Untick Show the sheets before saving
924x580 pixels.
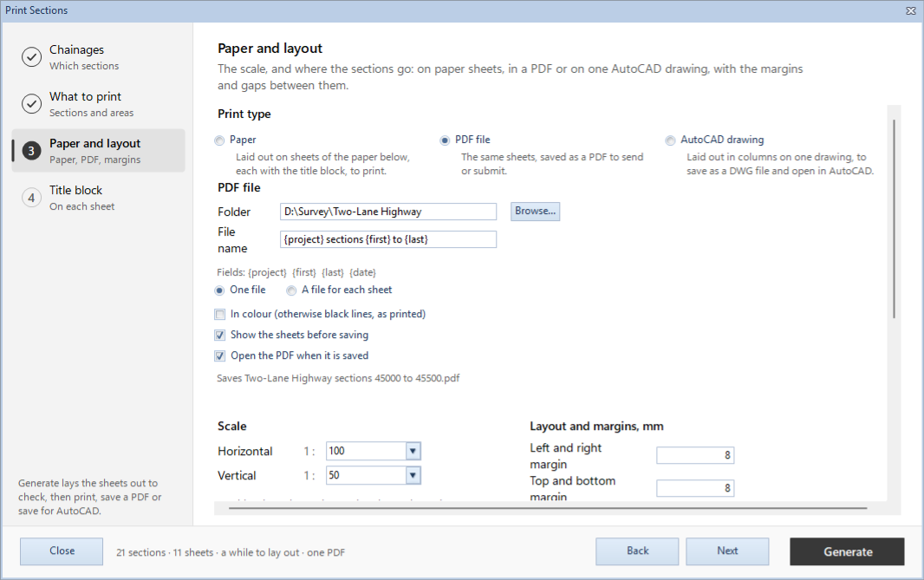pos(220,336)
